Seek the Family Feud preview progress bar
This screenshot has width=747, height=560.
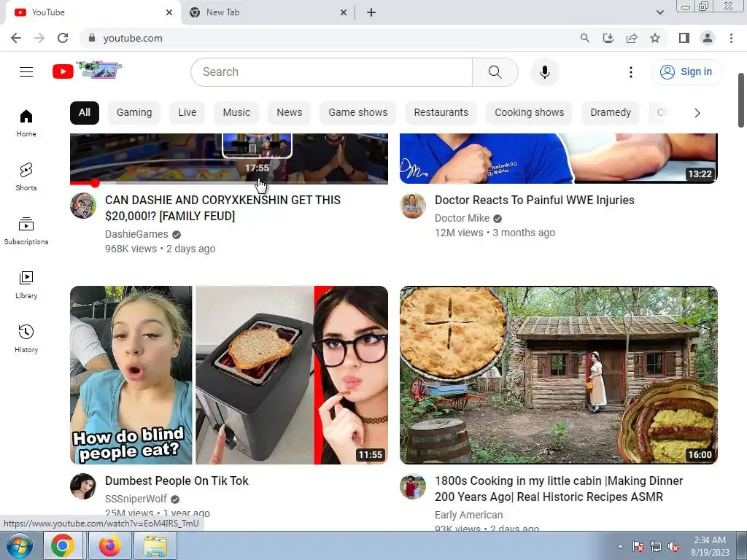tap(229, 182)
